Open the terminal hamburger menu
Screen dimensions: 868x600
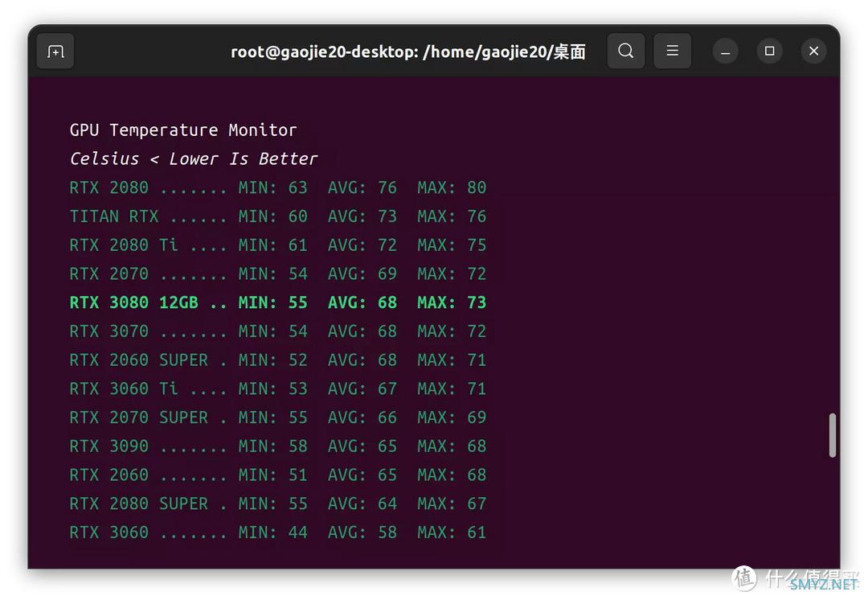[x=672, y=51]
